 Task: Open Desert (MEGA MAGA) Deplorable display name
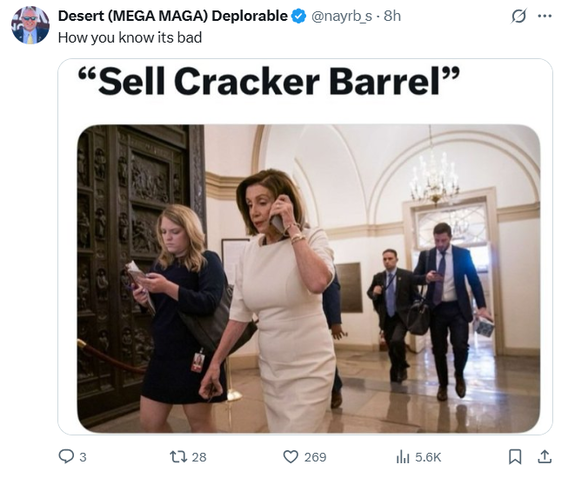point(173,16)
